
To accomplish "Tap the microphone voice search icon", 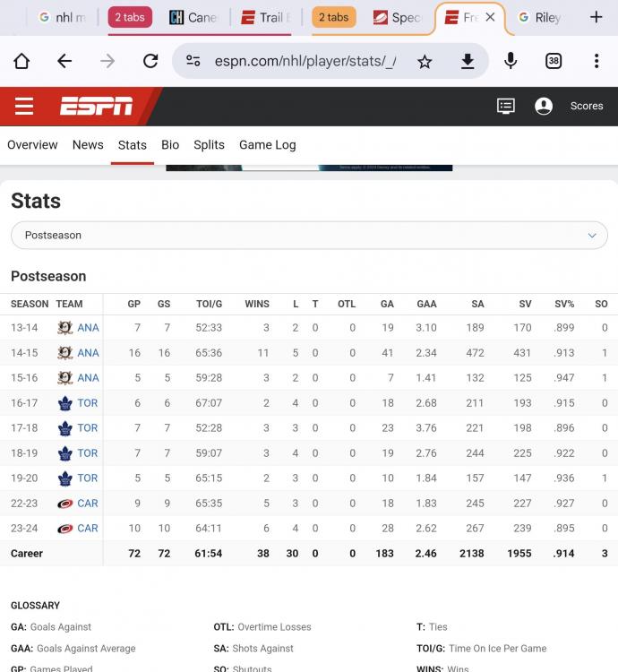I will point(511,61).
